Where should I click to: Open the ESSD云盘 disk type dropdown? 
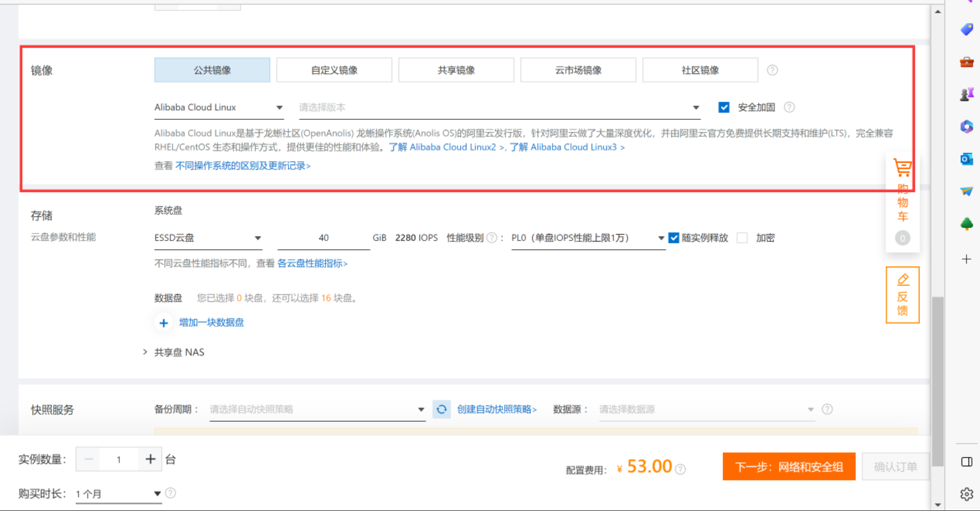point(209,238)
